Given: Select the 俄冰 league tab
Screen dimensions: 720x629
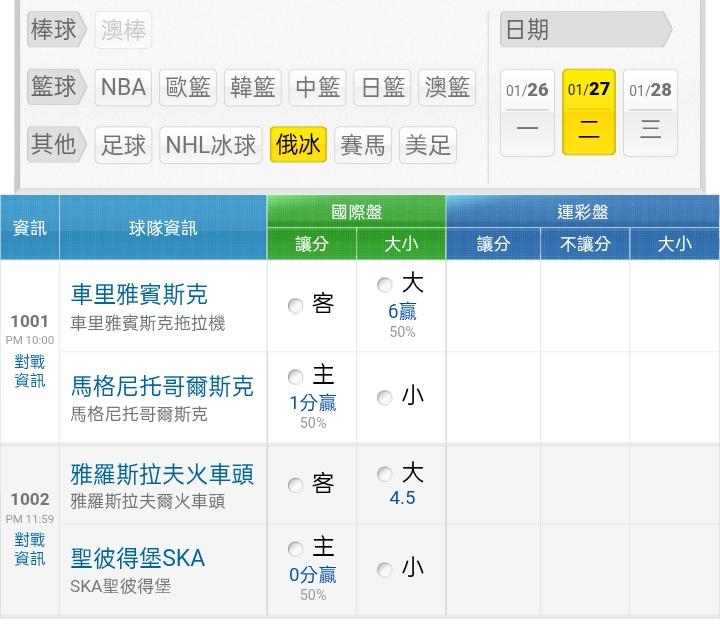Looking at the screenshot, I should (299, 145).
